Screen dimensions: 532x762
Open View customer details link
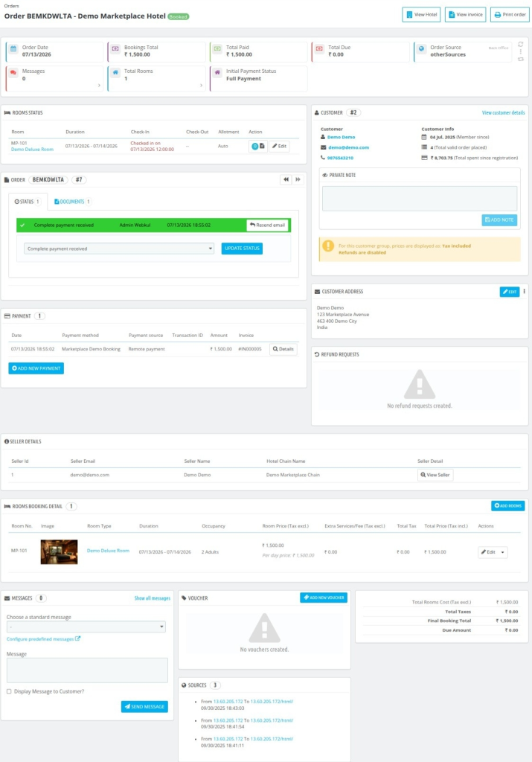pyautogui.click(x=503, y=113)
